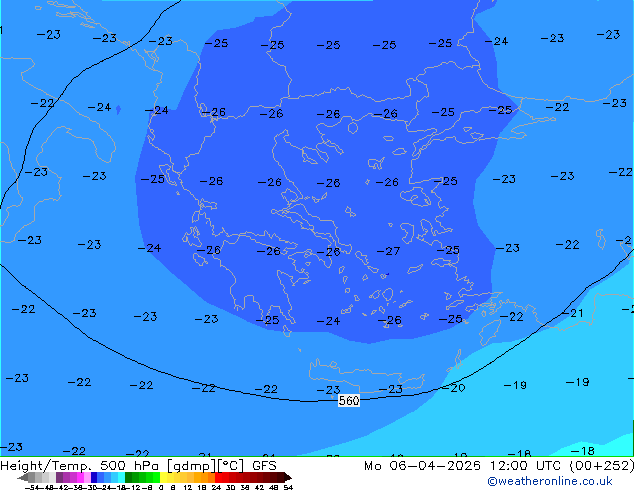This screenshot has height=490, width=634.
Task: Click the 54 label on color scale
Action: coord(288,488)
